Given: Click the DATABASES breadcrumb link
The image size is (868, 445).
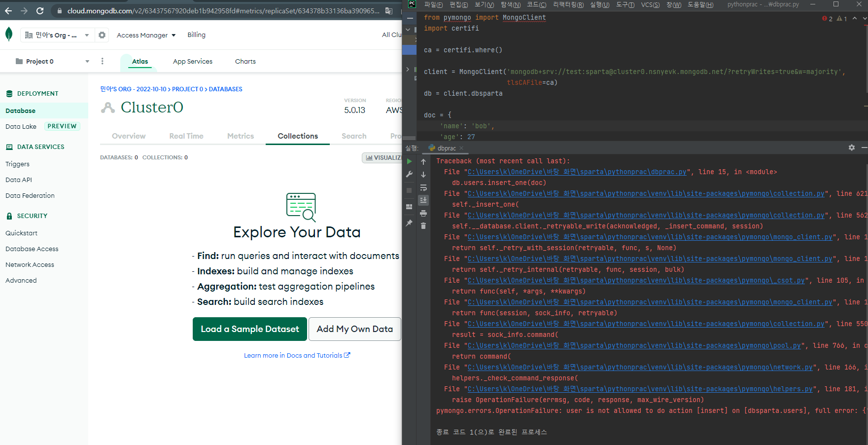Looking at the screenshot, I should (226, 89).
